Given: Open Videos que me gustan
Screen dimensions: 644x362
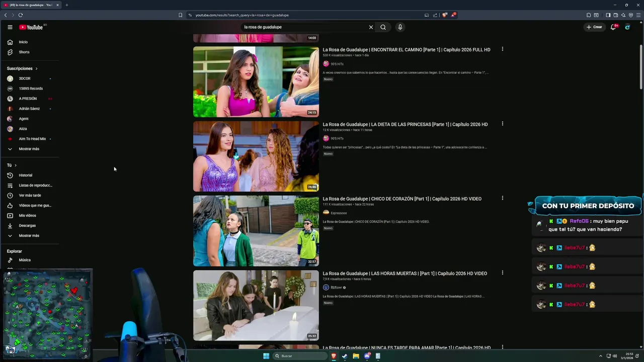Looking at the screenshot, I should tap(30, 206).
